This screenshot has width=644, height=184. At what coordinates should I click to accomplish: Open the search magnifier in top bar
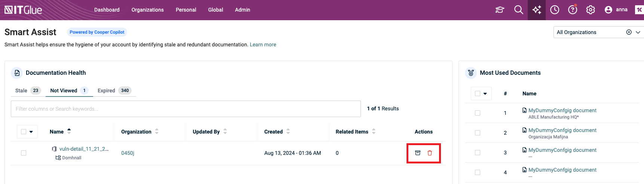coord(518,10)
